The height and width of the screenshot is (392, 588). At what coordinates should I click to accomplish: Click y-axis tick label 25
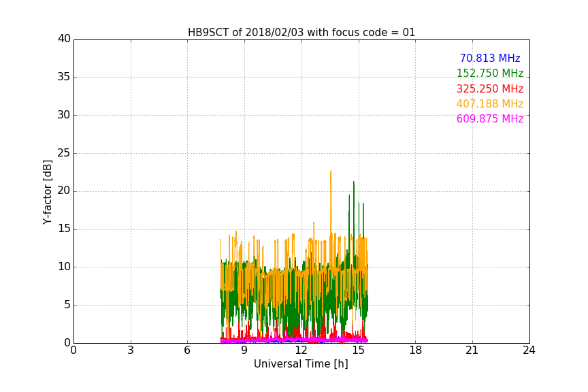[64, 152]
